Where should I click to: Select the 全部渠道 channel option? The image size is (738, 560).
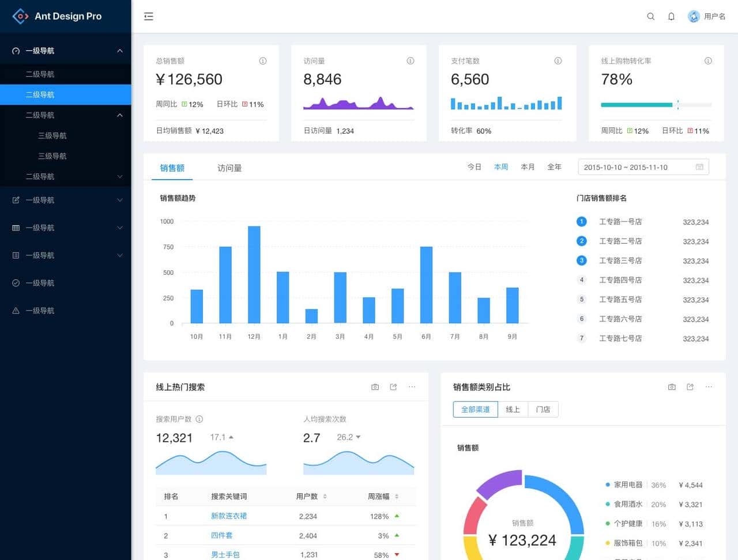pos(475,409)
